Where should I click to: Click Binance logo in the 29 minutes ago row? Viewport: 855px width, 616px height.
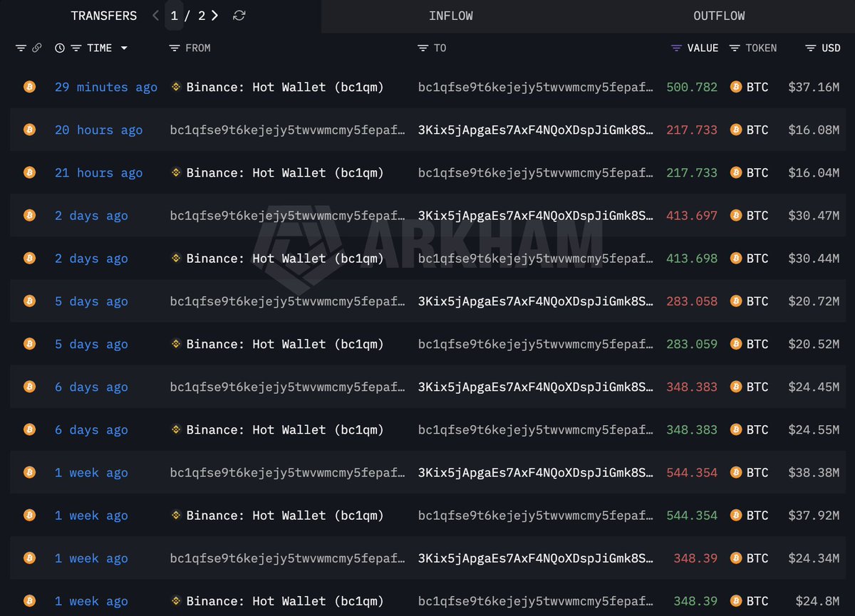tap(176, 87)
